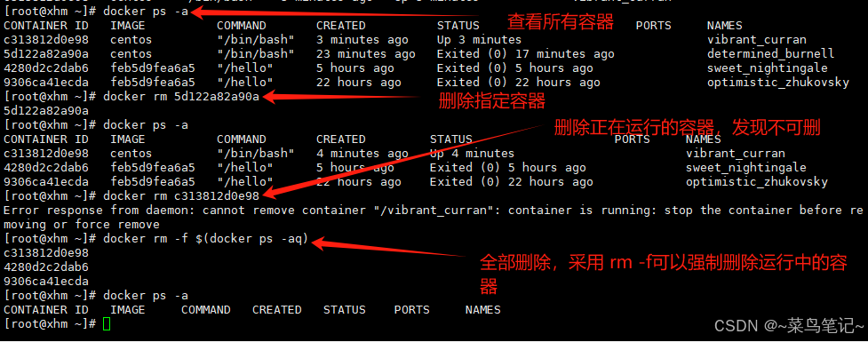Click 'stop the container before re' text

click(x=763, y=211)
